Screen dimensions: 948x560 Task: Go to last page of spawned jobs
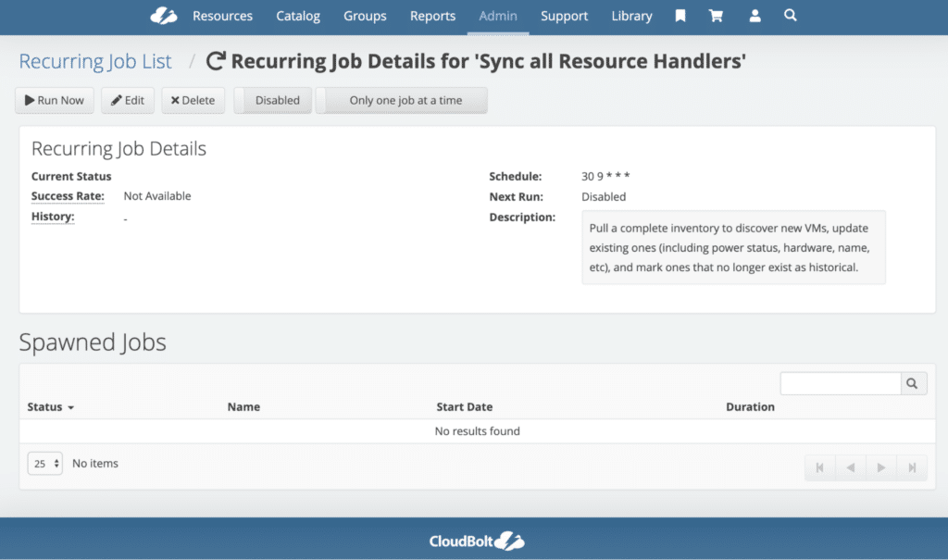point(912,467)
